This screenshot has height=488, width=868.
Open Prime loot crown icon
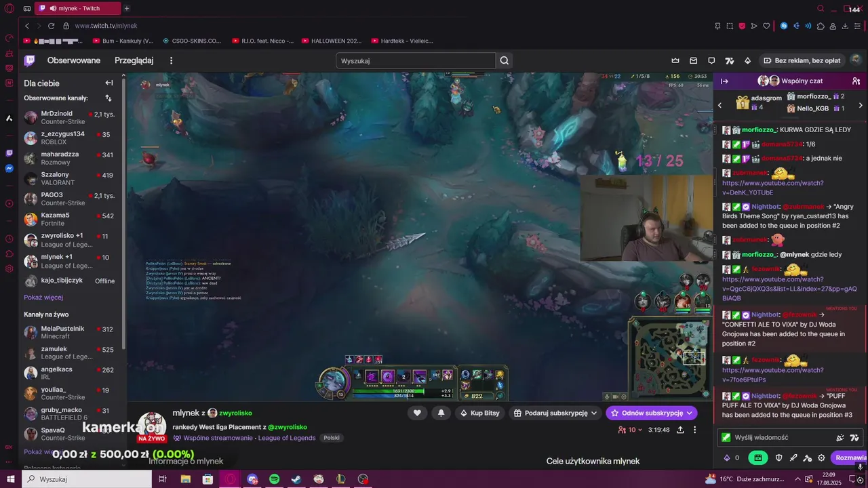click(675, 60)
